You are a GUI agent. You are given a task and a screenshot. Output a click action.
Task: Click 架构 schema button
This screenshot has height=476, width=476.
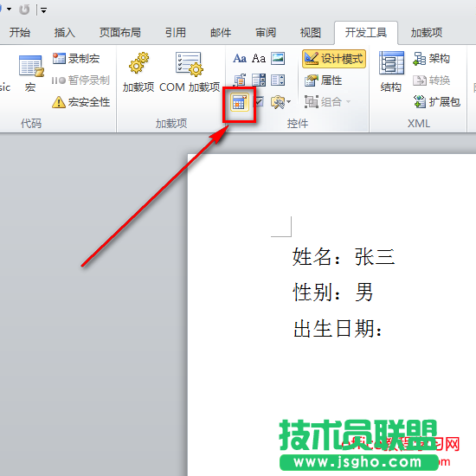click(431, 58)
